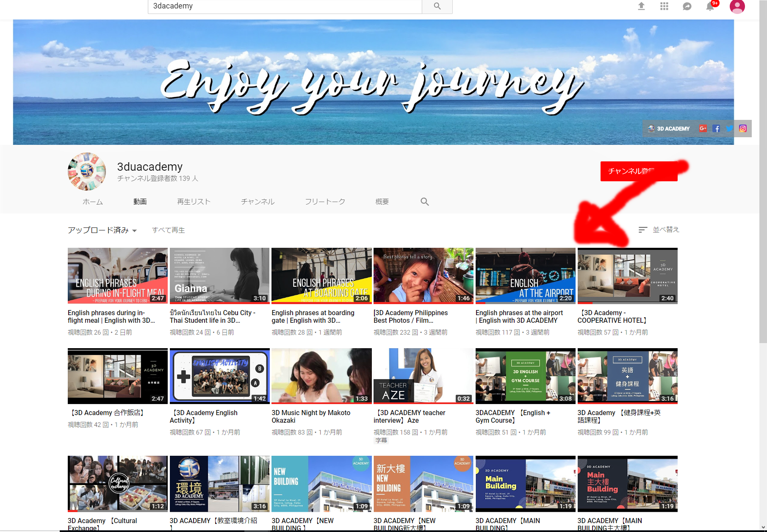This screenshot has height=532, width=767.
Task: Click the すべて再生 play all link
Action: (x=168, y=230)
